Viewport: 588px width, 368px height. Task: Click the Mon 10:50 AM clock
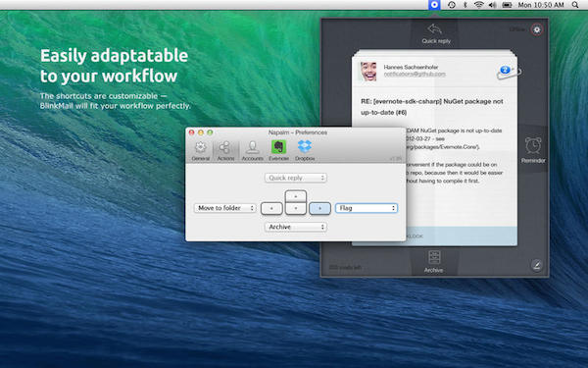pyautogui.click(x=541, y=5)
